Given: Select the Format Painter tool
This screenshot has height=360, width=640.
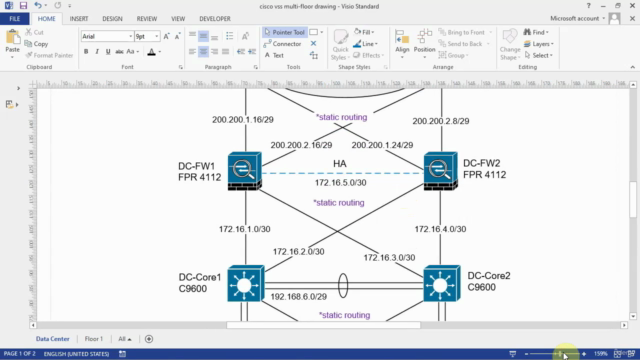Looking at the screenshot, I should point(49,55).
